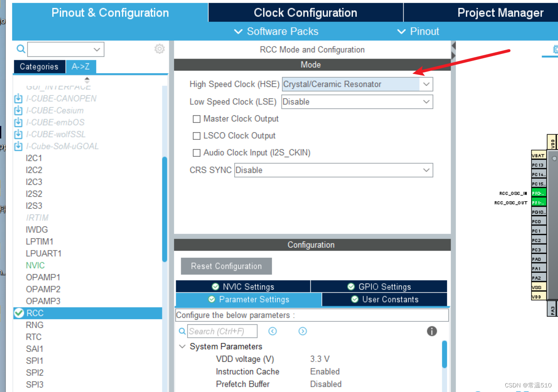
Task: Click the peripheral list vertical scrollbar
Action: coord(164,209)
